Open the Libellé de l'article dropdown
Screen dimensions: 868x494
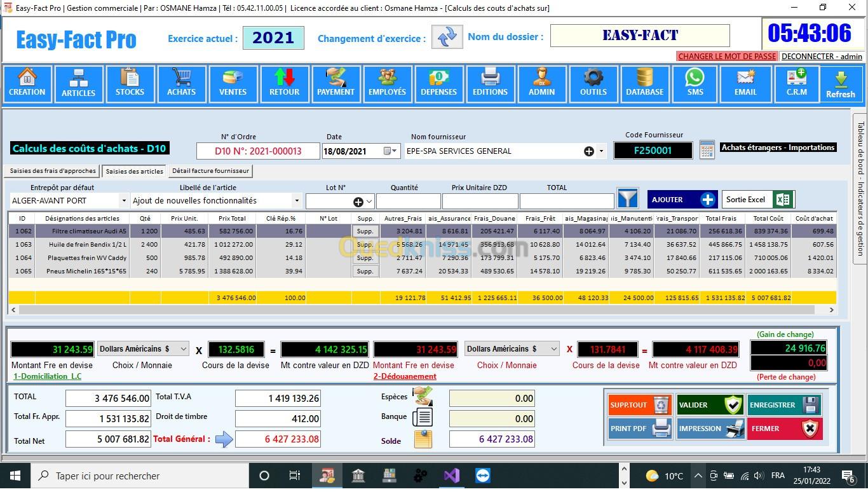point(297,201)
